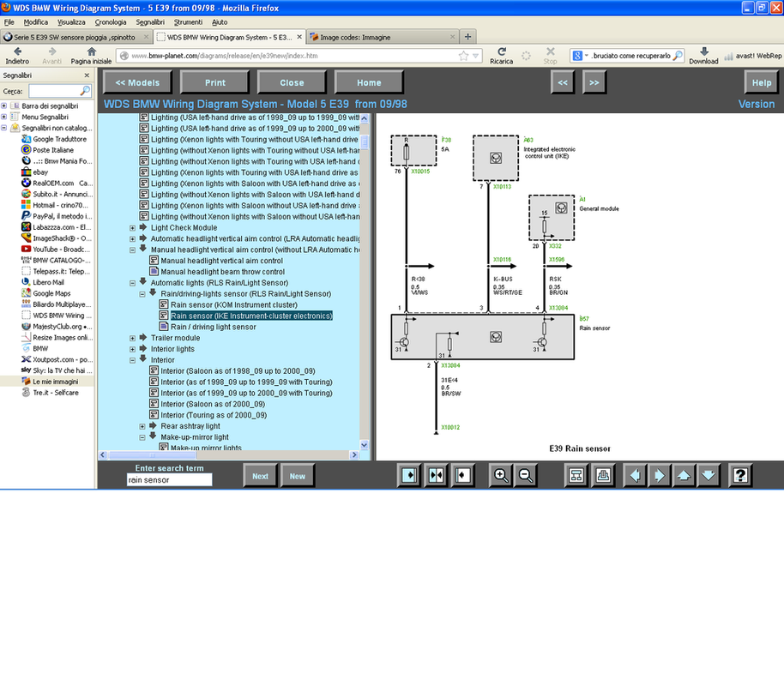Expand Barra dei segnalibri folder
This screenshot has height=686, width=784.
4,106
